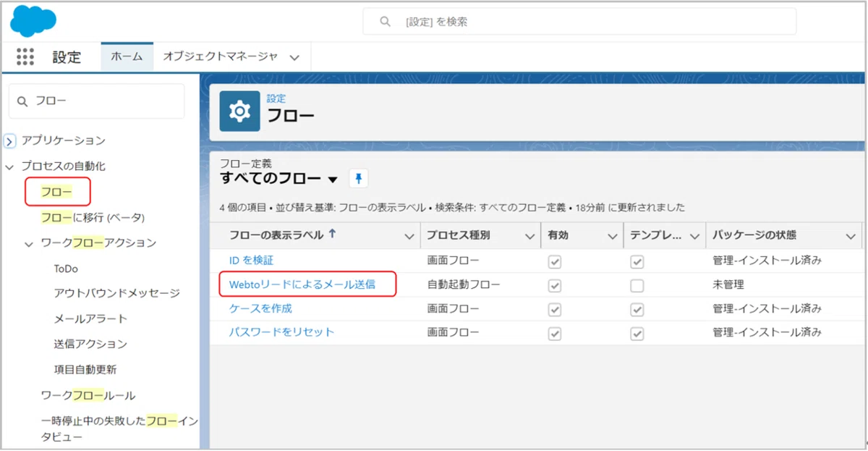Toggle 有効 checkbox for Webtoリードによるメール送信
Viewport: 868px width, 451px height.
pos(555,285)
